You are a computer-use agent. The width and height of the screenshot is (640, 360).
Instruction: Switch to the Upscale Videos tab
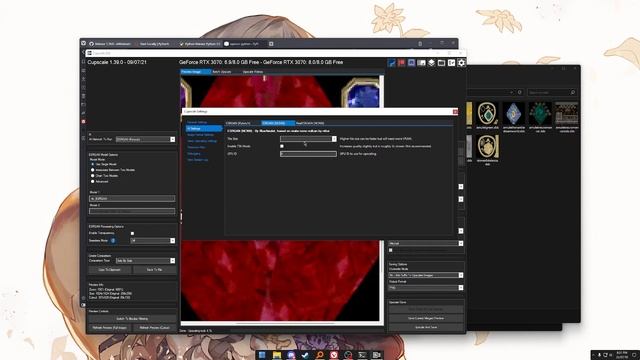253,72
